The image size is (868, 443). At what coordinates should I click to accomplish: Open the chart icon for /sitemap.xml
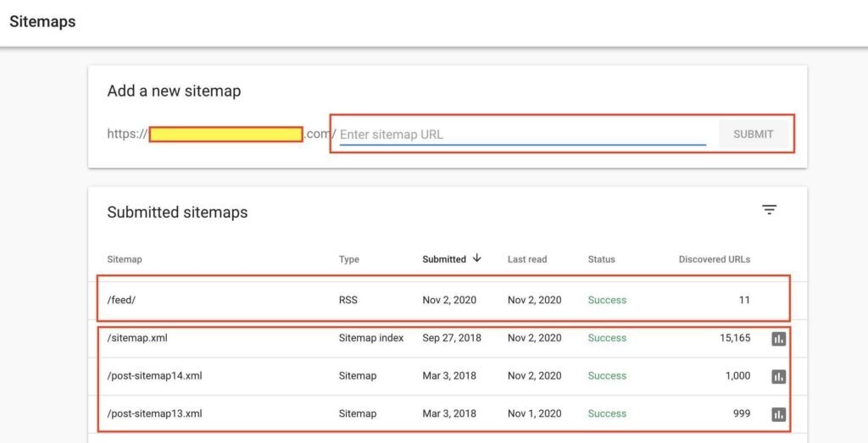(x=778, y=339)
